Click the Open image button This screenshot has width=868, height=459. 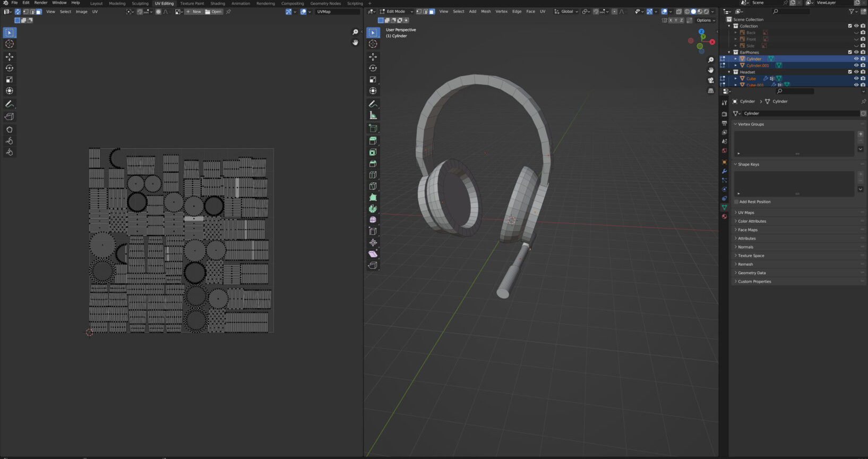[x=214, y=12]
